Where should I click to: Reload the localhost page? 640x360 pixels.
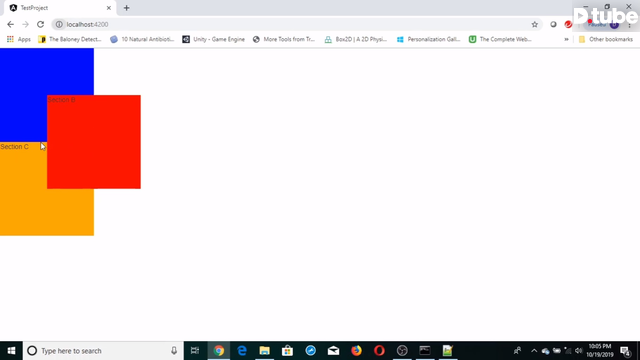coord(40,24)
